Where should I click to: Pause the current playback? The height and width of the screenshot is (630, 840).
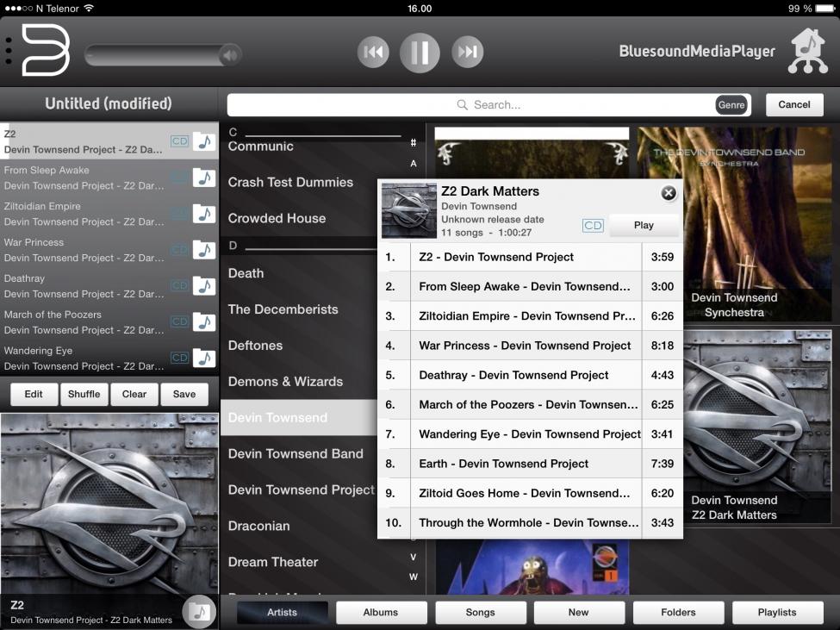[420, 52]
